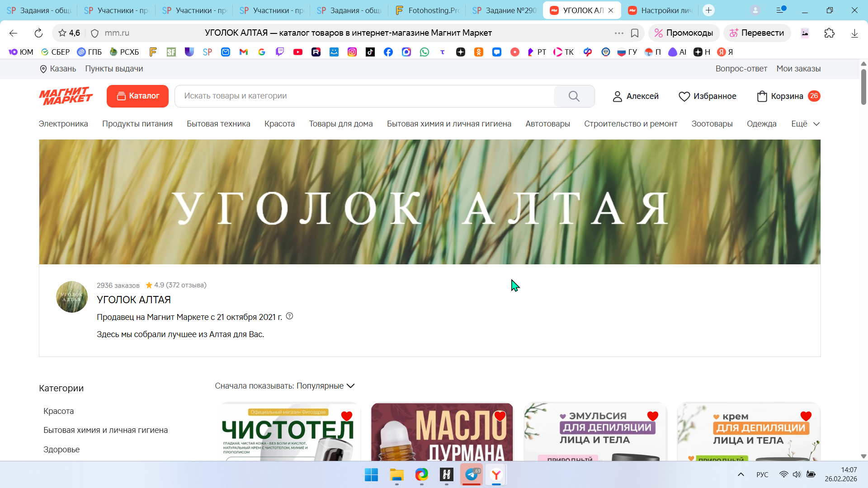Click the Магнит Маркет logo

pos(66,96)
